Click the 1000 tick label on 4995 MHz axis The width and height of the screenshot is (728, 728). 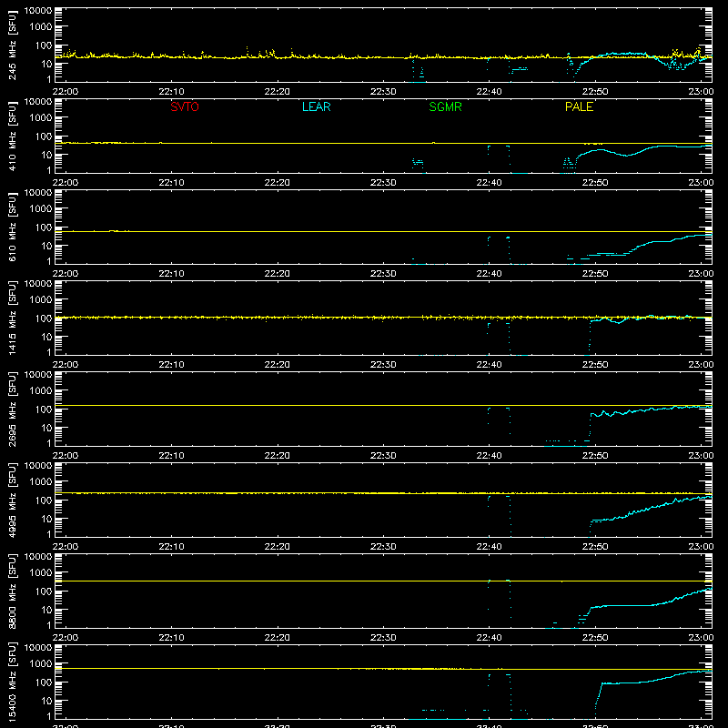41,482
